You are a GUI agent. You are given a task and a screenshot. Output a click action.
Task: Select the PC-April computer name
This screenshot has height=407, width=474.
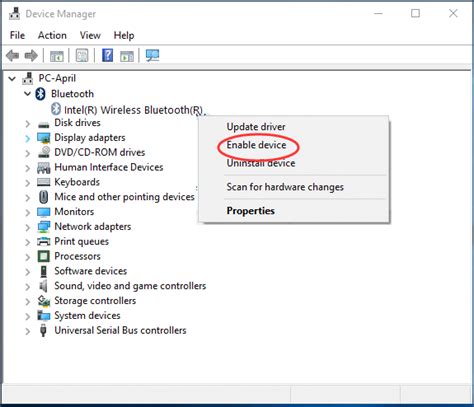coord(57,78)
